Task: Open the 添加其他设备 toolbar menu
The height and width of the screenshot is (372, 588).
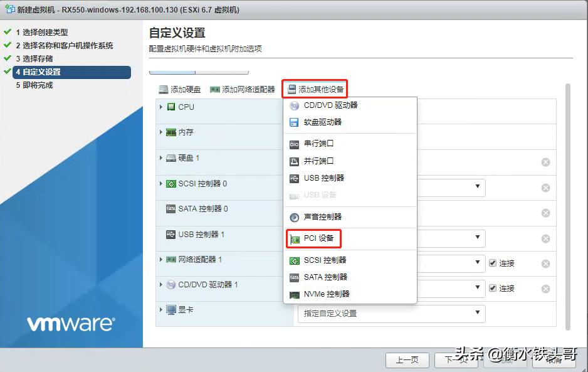Action: 315,88
